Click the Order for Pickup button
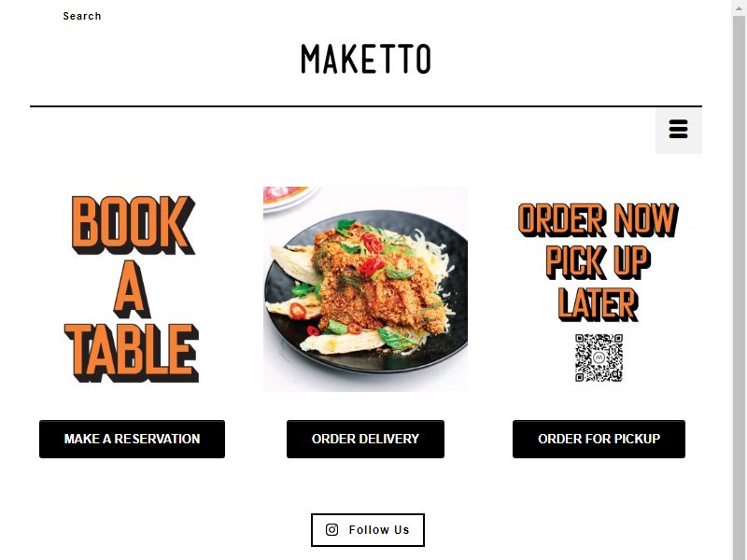Viewport: 747px width, 560px height. click(599, 439)
